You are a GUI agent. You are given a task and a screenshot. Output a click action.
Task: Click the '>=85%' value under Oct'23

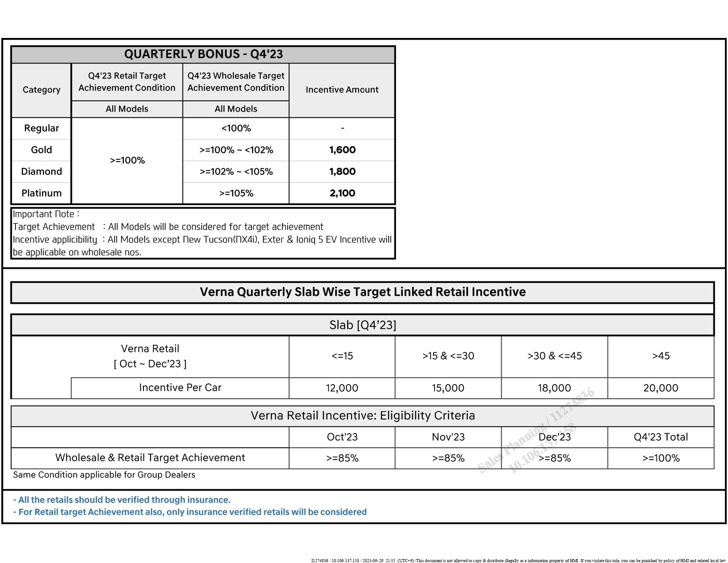pyautogui.click(x=342, y=458)
